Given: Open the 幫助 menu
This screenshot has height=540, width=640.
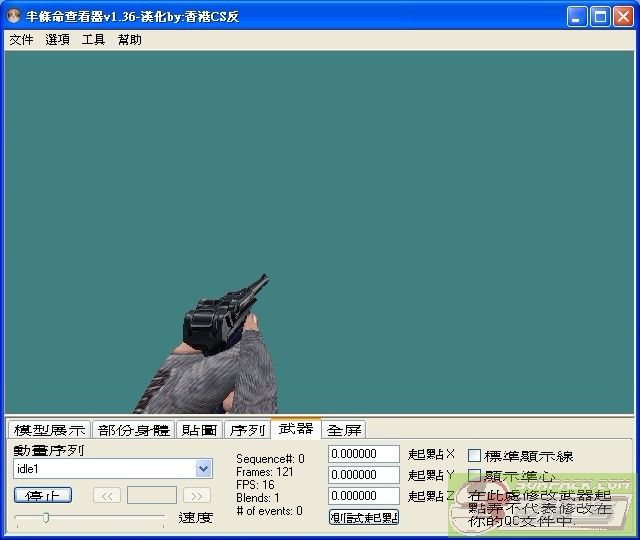Looking at the screenshot, I should [130, 40].
